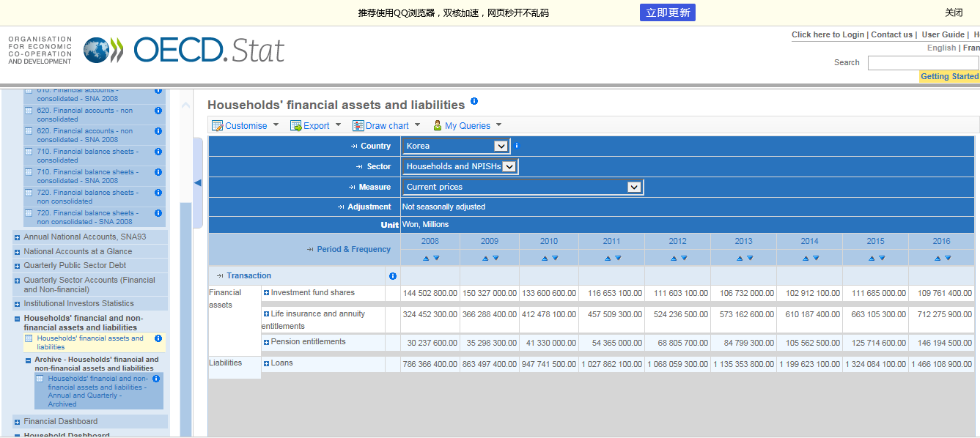The width and height of the screenshot is (980, 438).
Task: Sort 2011 column ascending
Action: [x=607, y=258]
